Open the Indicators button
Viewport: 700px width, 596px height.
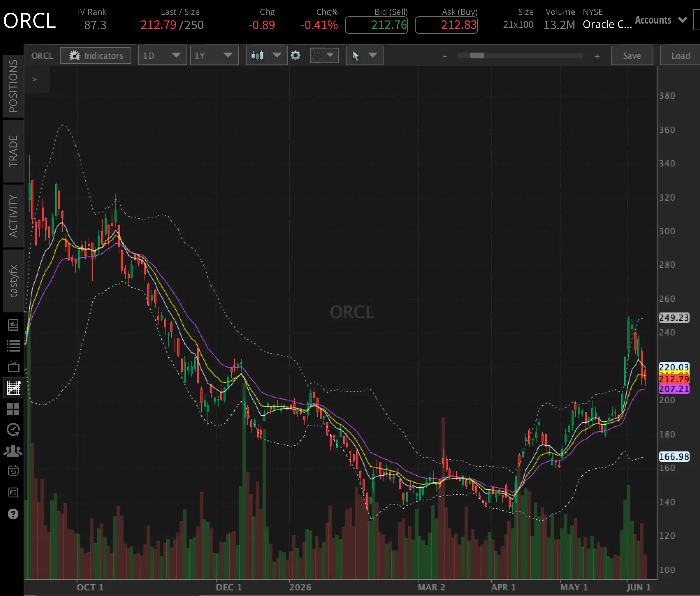point(96,55)
